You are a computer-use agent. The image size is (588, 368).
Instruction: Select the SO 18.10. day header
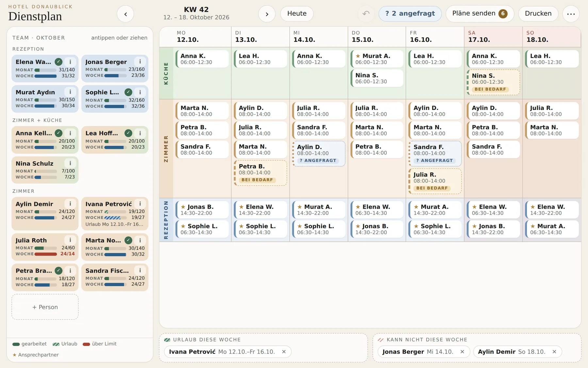click(552, 37)
